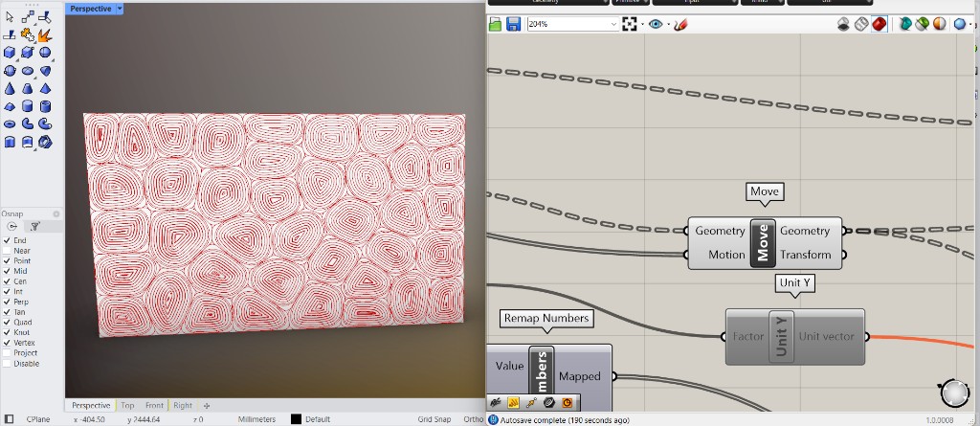
Task: Select the Cone solid tool
Action: (10, 89)
